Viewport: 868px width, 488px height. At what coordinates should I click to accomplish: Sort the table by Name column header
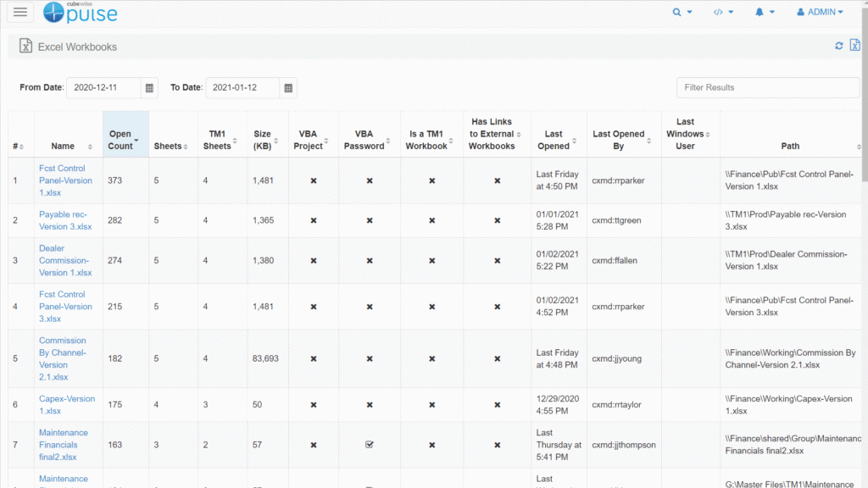(63, 146)
